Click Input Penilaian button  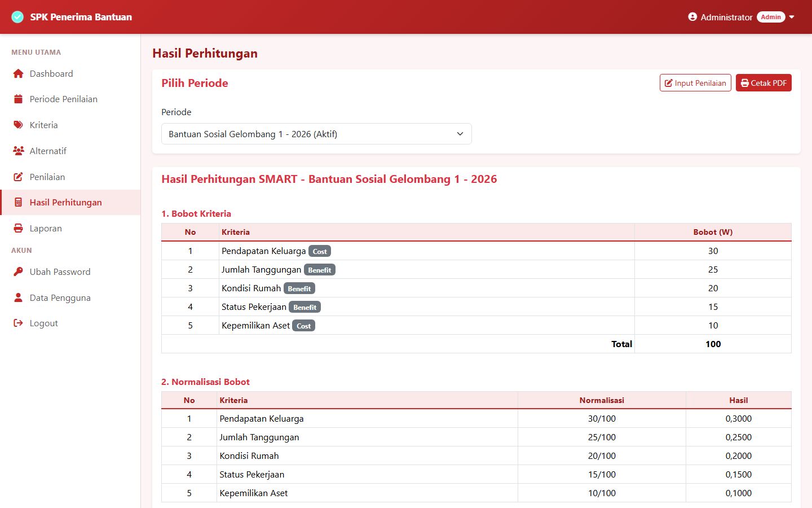[x=695, y=83]
